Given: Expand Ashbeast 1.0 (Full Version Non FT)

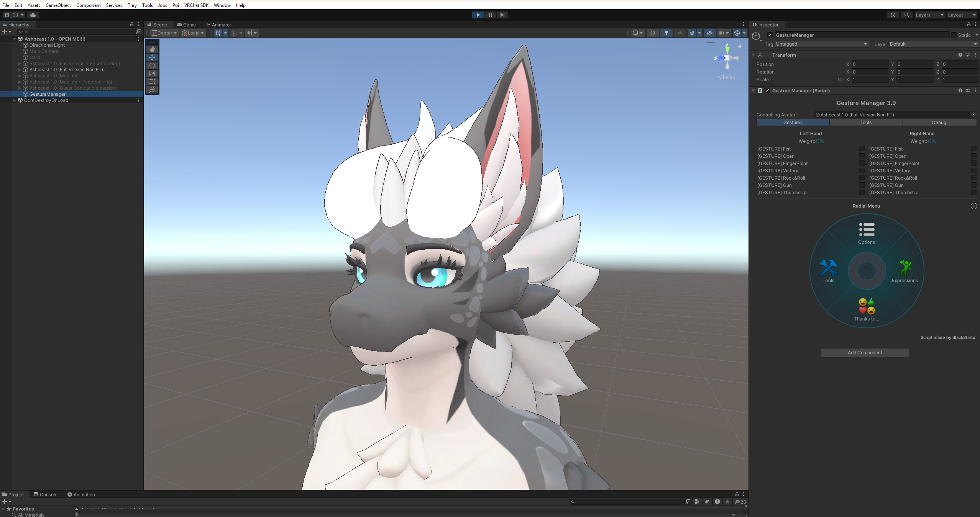Looking at the screenshot, I should point(20,70).
